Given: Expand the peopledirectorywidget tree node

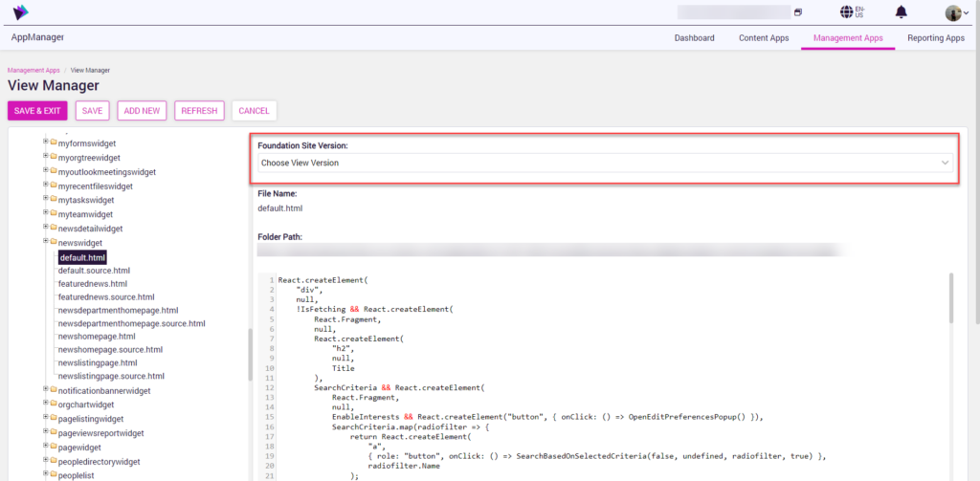Looking at the screenshot, I should pyautogui.click(x=45, y=461).
